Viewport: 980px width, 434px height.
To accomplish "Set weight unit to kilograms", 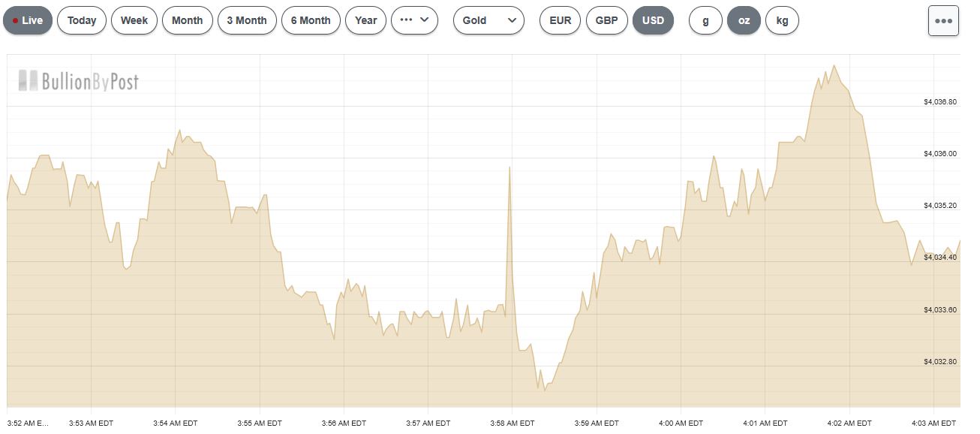I will pyautogui.click(x=782, y=20).
